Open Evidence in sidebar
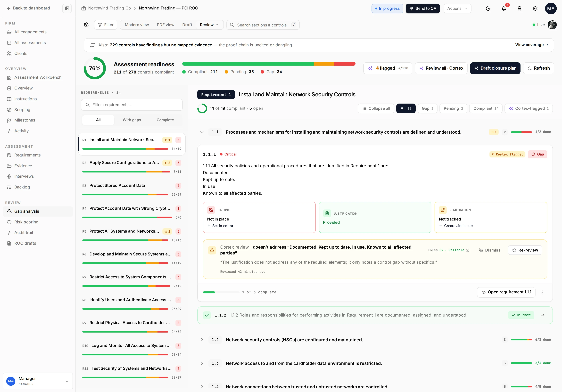562x392 pixels. tap(38, 166)
